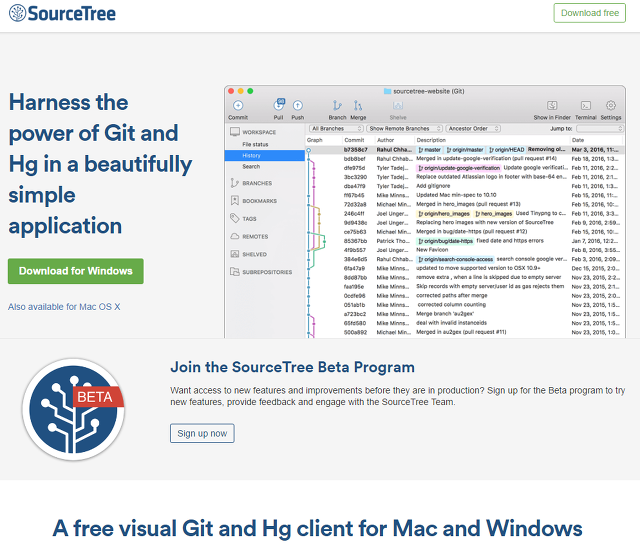
Task: Click the Remotes cloud icon in sidebar
Action: tap(235, 236)
